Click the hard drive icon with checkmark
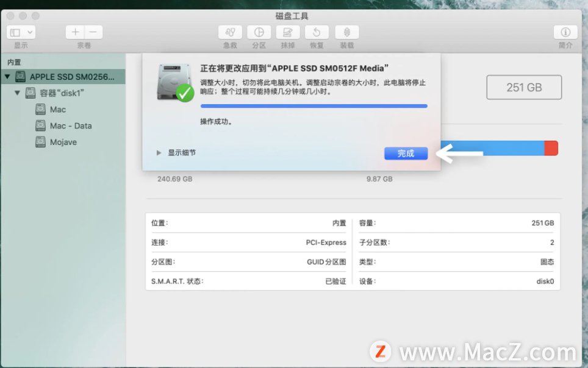588x368 pixels. [x=174, y=82]
